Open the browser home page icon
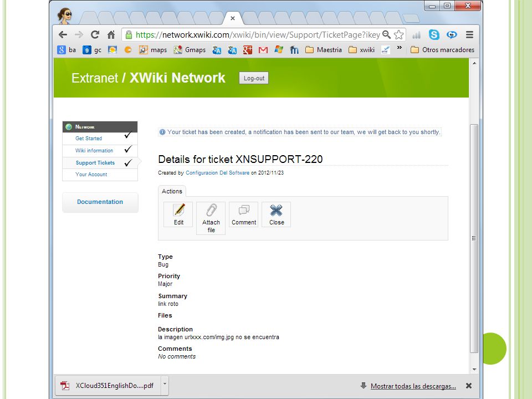Image resolution: width=532 pixels, height=399 pixels. (111, 34)
